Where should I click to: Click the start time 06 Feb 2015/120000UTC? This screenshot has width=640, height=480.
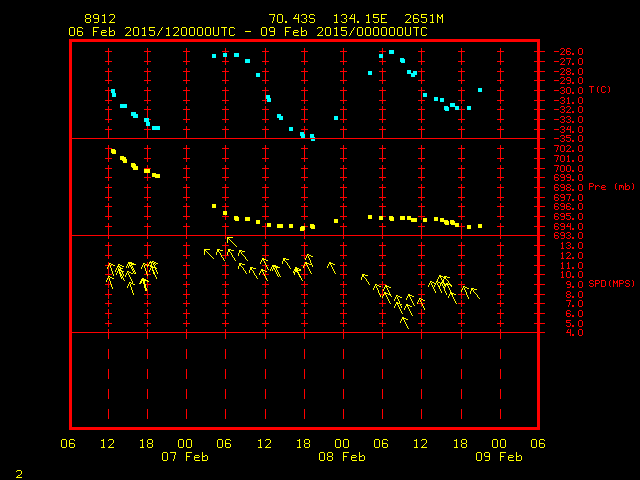[x=152, y=32]
